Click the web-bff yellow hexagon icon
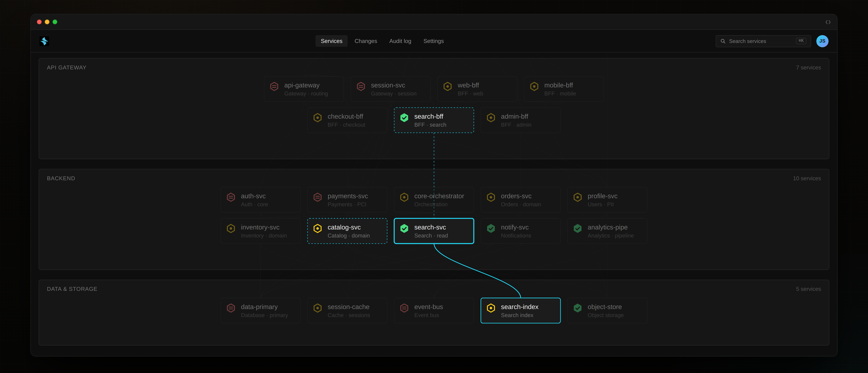 pos(447,87)
